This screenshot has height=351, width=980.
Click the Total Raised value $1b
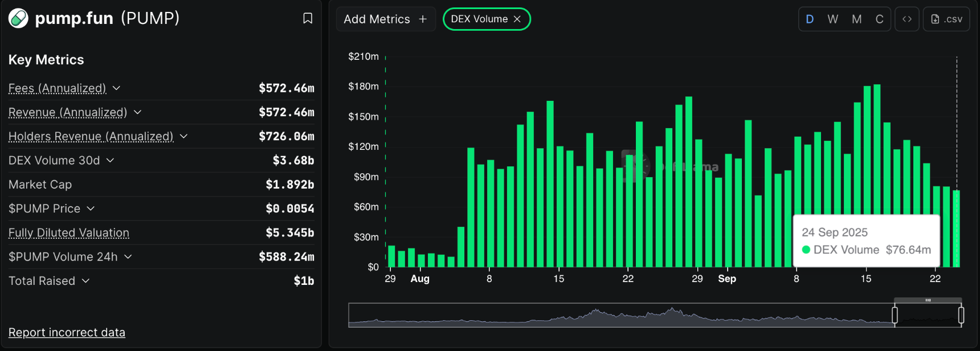point(304,281)
